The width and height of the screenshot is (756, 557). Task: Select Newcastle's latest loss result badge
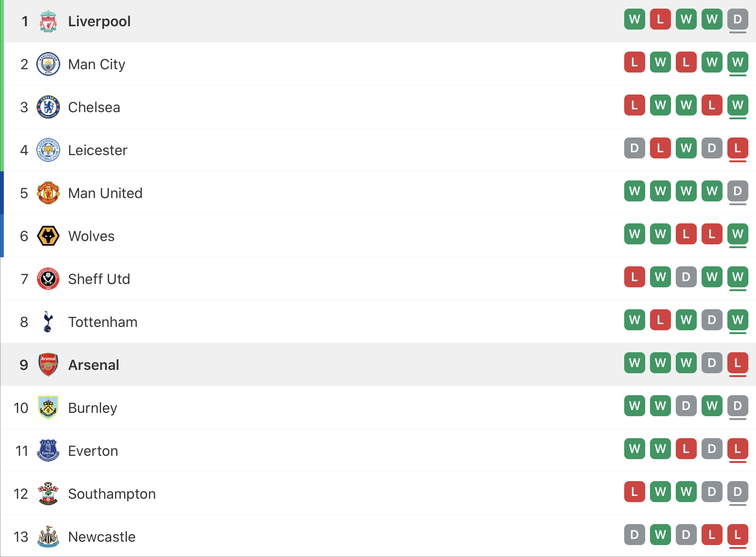pos(738,535)
